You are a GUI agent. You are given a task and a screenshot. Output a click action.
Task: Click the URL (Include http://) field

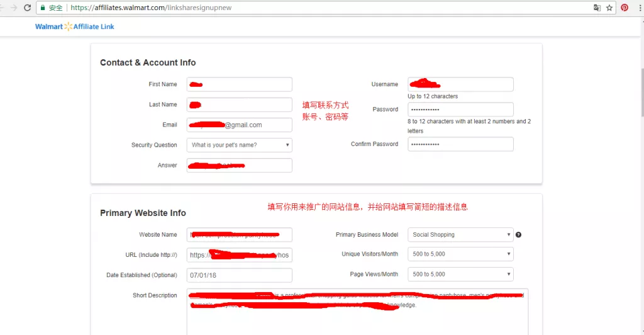(240, 255)
